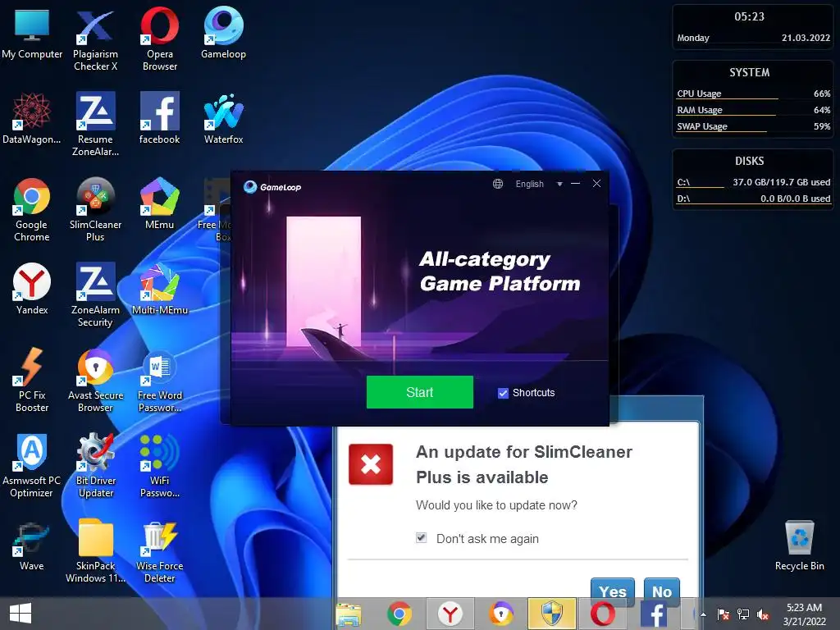Click Yes to update SlimCleaner Plus

click(x=612, y=591)
